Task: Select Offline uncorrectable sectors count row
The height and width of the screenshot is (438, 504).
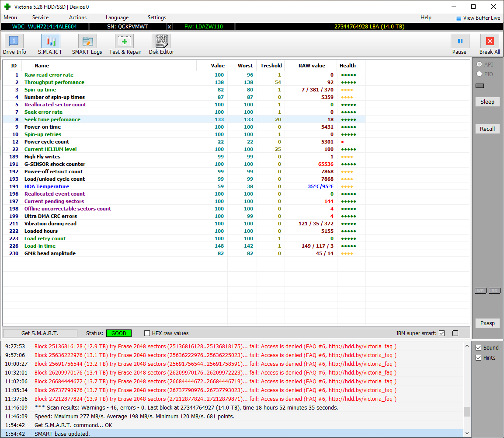Action: pos(184,209)
